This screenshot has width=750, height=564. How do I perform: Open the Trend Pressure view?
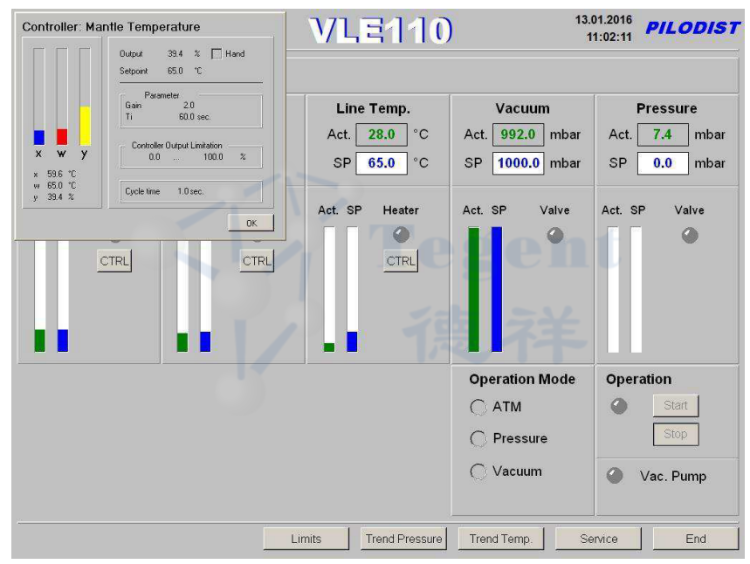coord(403,539)
